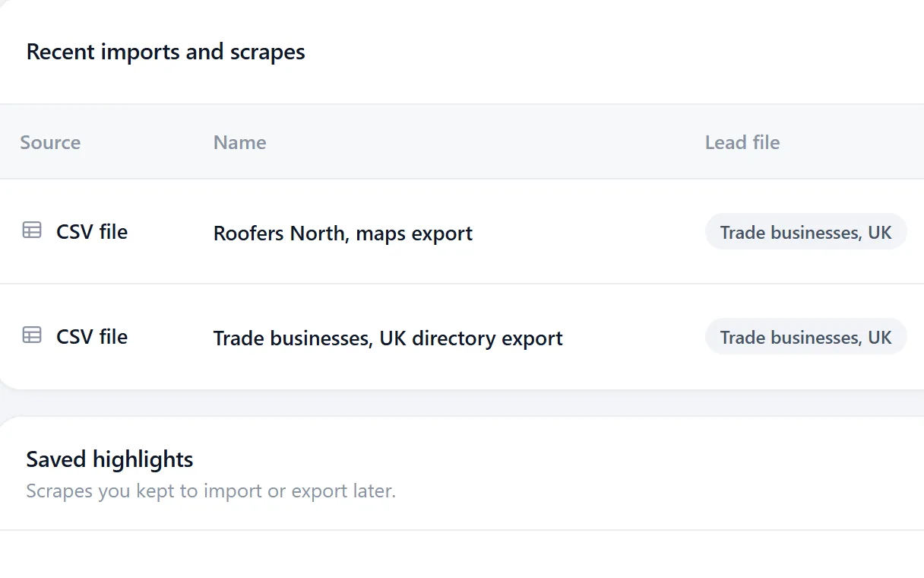Image resolution: width=924 pixels, height=578 pixels.
Task: Open Trade businesses, UK directory export entry
Action: tap(388, 338)
